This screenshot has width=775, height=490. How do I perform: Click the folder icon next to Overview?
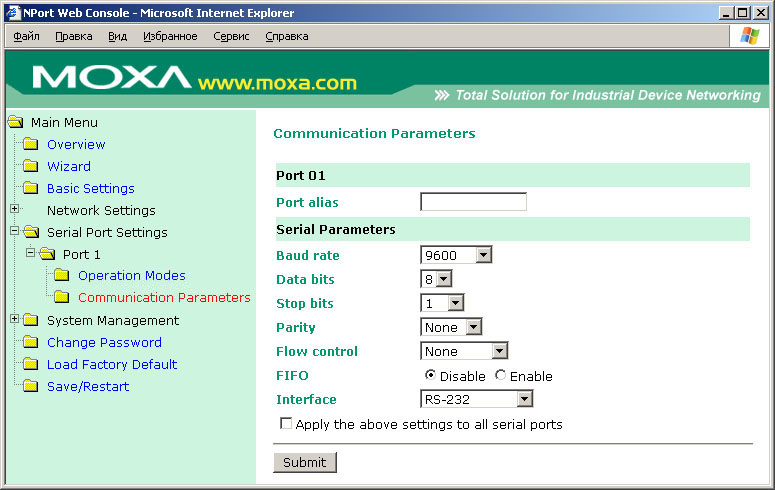30,145
